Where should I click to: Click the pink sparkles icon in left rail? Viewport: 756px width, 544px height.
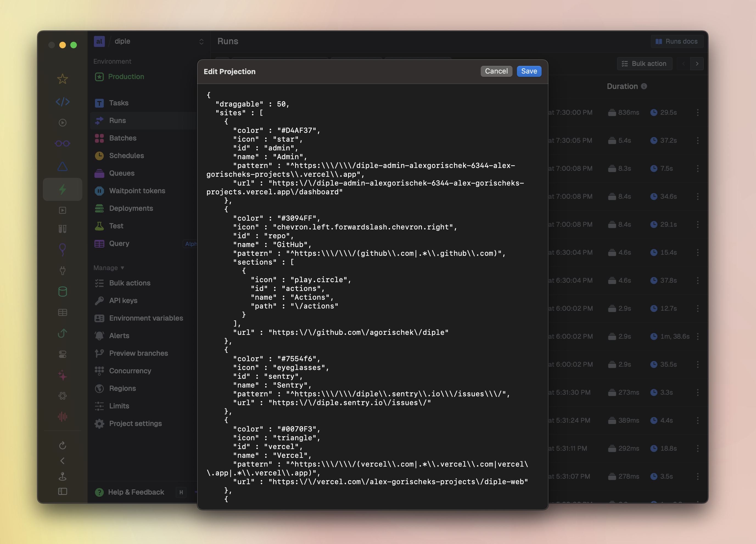point(62,375)
